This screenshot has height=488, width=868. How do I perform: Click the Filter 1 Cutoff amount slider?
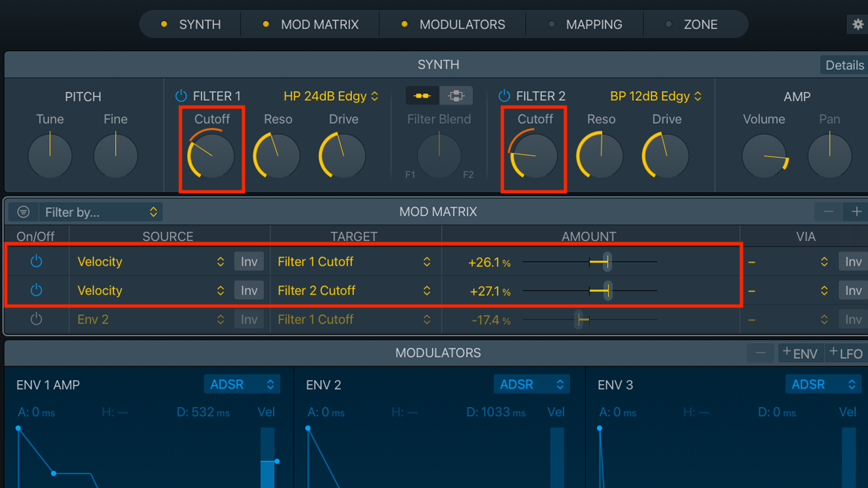pyautogui.click(x=607, y=262)
